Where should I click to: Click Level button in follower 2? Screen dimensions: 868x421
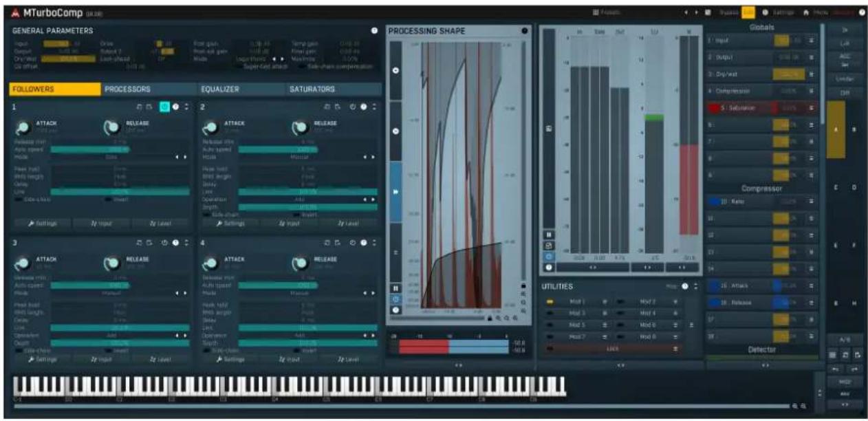[349, 223]
